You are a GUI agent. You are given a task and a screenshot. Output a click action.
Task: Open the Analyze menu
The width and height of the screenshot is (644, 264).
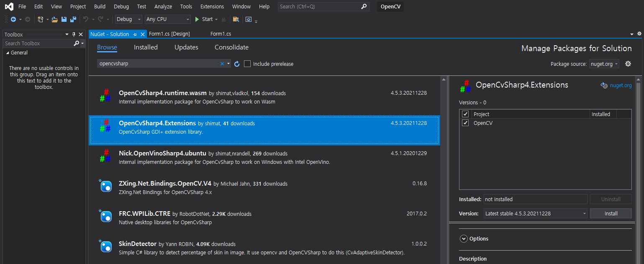pyautogui.click(x=163, y=6)
